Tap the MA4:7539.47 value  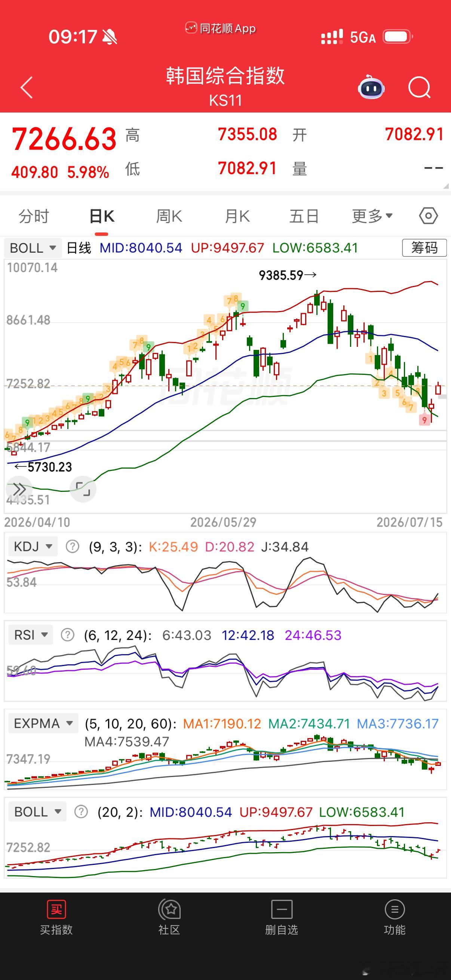[127, 741]
